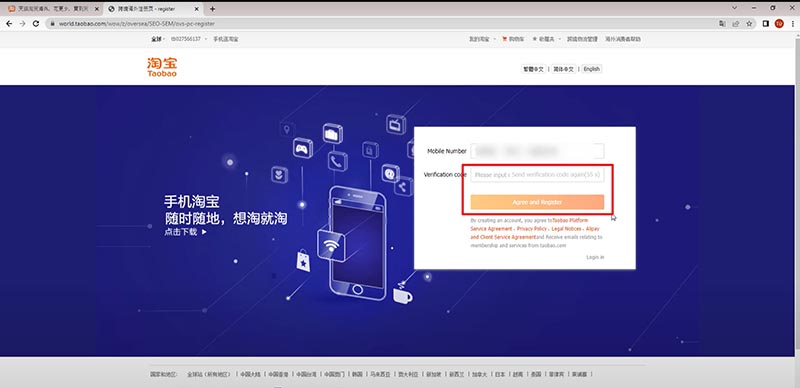This screenshot has height=388, width=800.
Task: Select 中国香港 region in footer
Action: (x=279, y=374)
